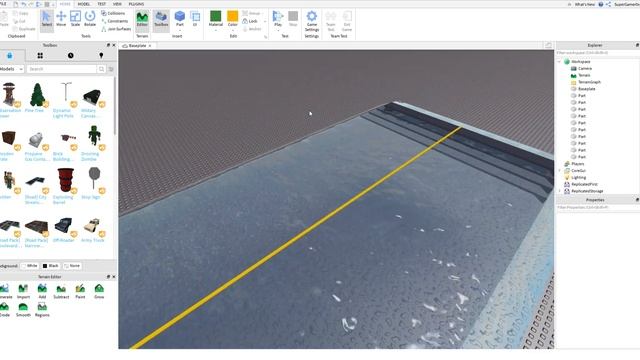640x360 pixels.
Task: Collapse the Workspace tree node
Action: 560,62
